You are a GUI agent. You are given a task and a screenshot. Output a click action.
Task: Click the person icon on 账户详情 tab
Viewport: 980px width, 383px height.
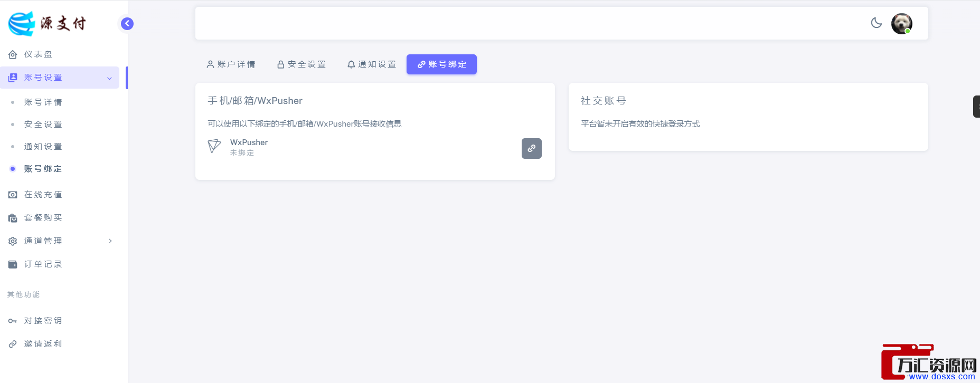point(210,64)
